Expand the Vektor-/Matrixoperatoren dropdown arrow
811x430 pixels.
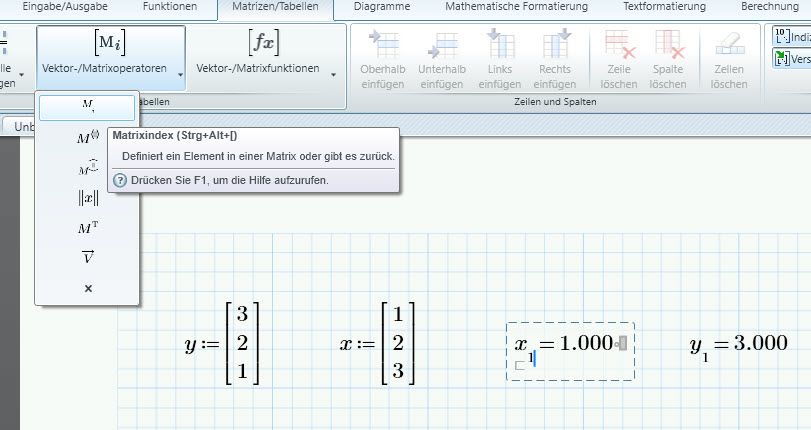[x=180, y=75]
